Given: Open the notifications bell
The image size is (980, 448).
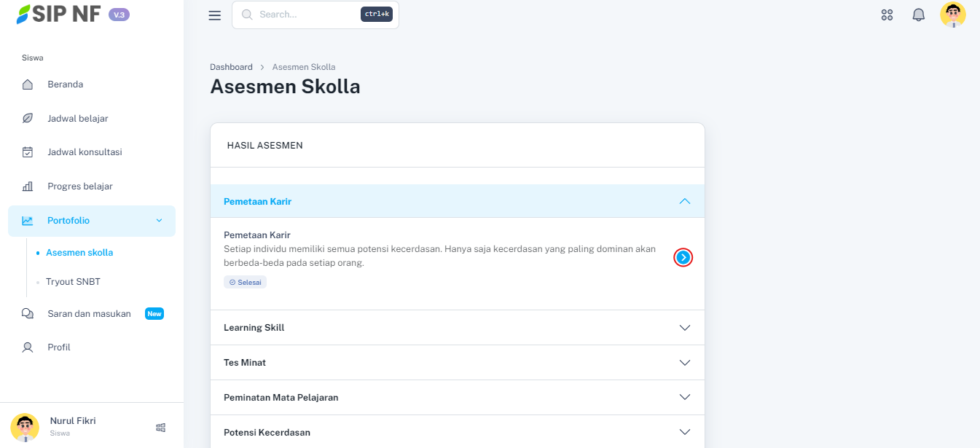Looking at the screenshot, I should (918, 15).
